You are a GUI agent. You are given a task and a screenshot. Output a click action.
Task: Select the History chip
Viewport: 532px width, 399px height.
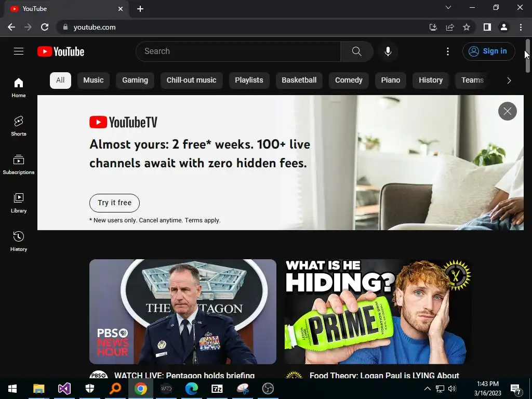(x=431, y=81)
